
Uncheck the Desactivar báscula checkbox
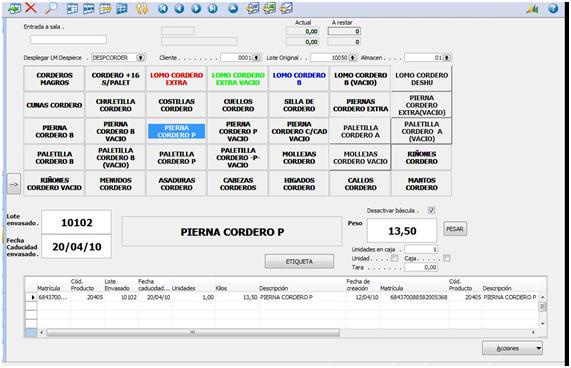coord(432,210)
